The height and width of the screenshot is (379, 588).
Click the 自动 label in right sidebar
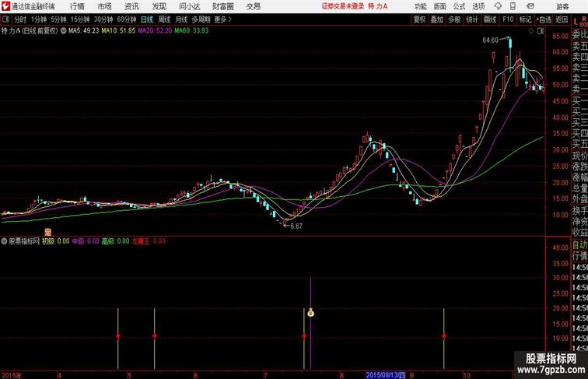[579, 245]
